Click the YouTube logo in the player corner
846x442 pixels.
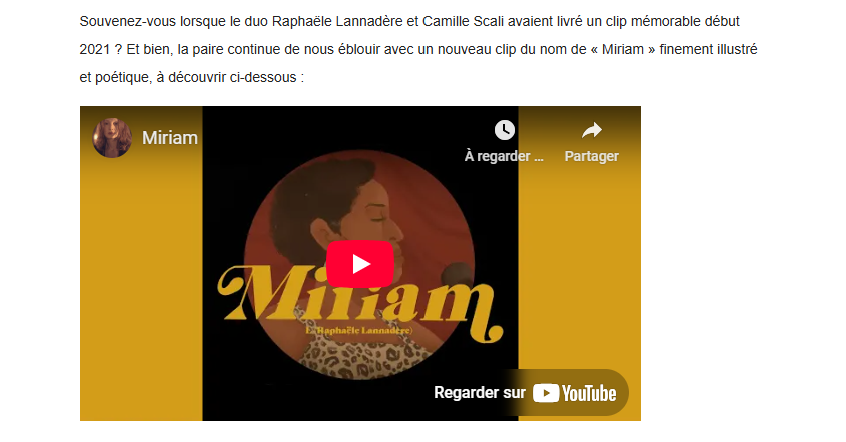point(575,393)
